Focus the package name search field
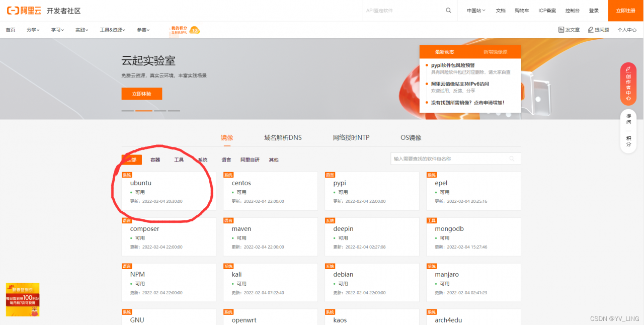 (x=456, y=159)
